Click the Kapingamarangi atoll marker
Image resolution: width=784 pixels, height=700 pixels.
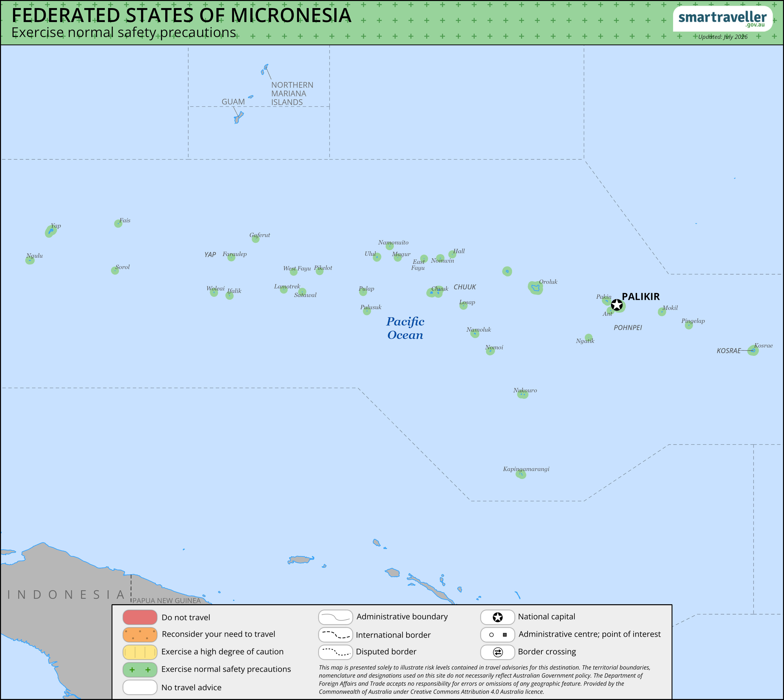point(521,475)
